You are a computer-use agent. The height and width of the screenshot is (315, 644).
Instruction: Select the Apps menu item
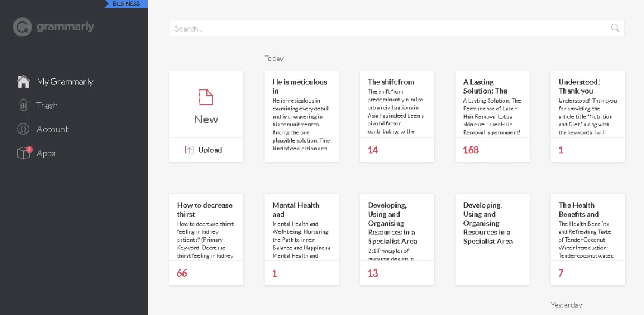tap(46, 153)
